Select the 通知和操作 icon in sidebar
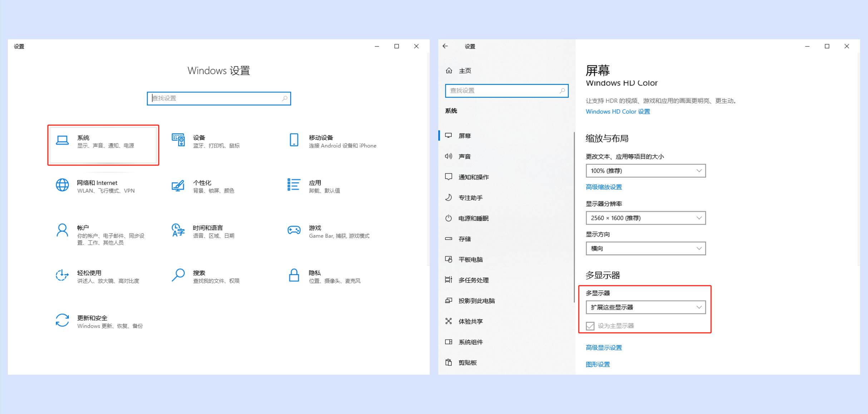Image resolution: width=868 pixels, height=414 pixels. [449, 177]
